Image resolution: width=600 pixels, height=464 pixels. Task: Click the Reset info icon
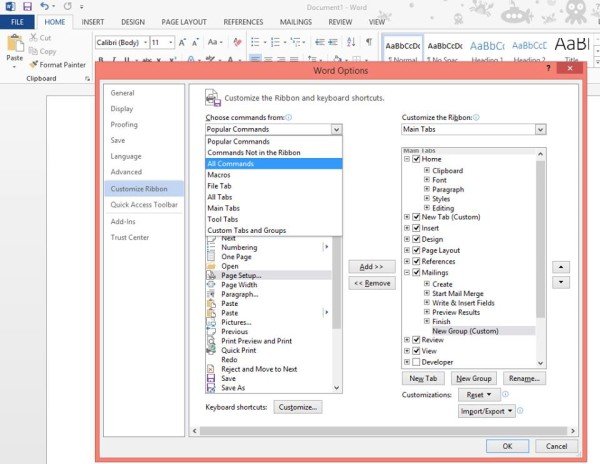[505, 394]
